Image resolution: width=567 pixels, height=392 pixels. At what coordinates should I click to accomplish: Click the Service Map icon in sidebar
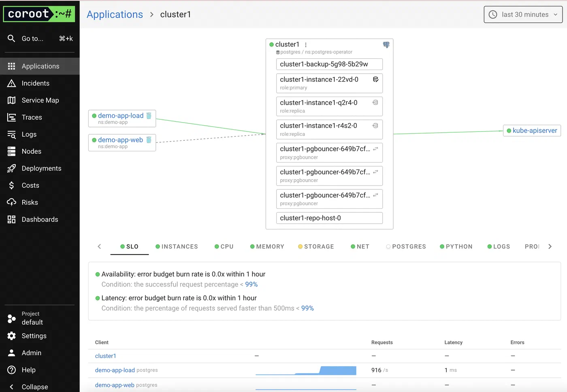[x=11, y=100]
